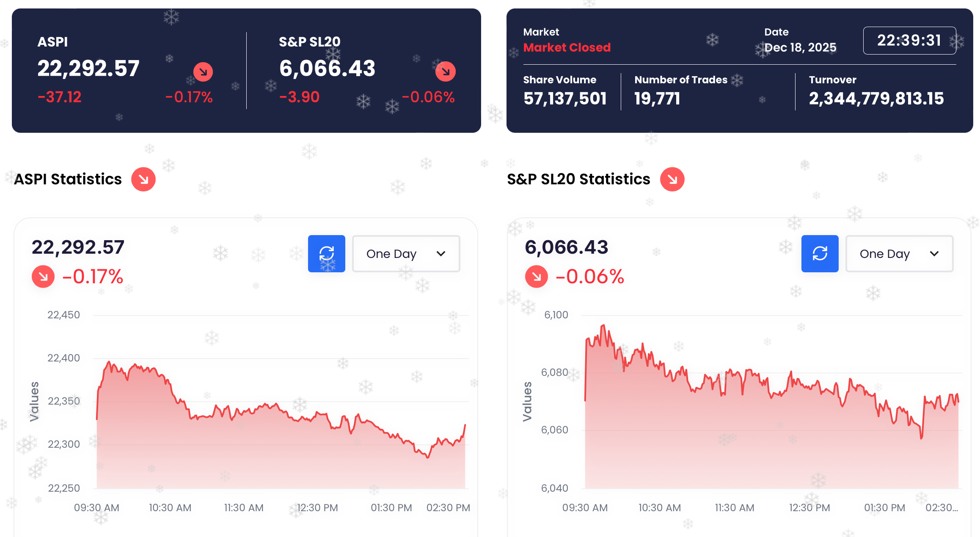Image resolution: width=980 pixels, height=537 pixels.
Task: Click the down arrow beside S&P SL20 Statistics heading
Action: coord(672,179)
